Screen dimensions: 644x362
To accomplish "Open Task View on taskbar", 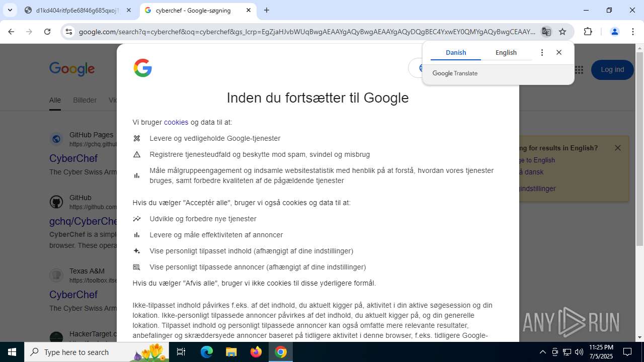I will click(x=182, y=352).
